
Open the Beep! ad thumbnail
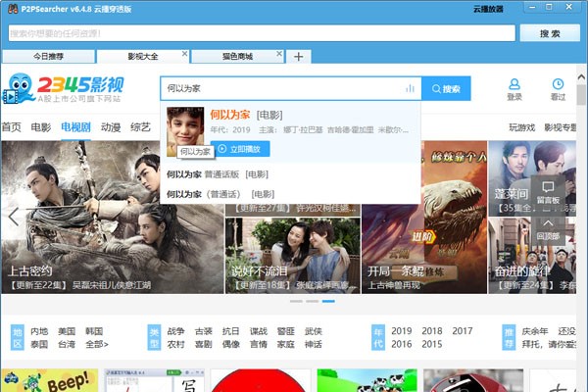(x=50, y=380)
